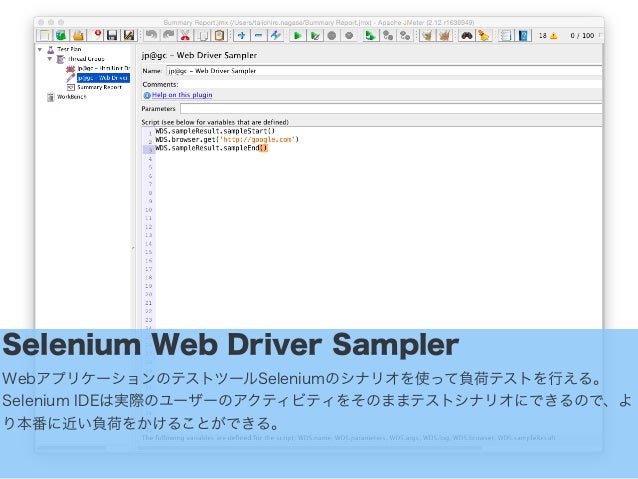Click line number 10 in script gutter
The height and width of the screenshot is (479, 638).
pyautogui.click(x=149, y=210)
